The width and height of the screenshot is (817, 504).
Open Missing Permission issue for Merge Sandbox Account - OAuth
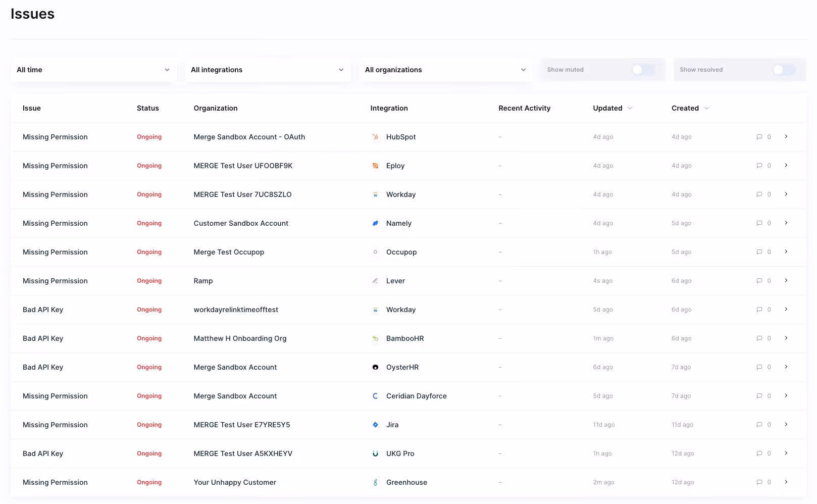tap(55, 137)
